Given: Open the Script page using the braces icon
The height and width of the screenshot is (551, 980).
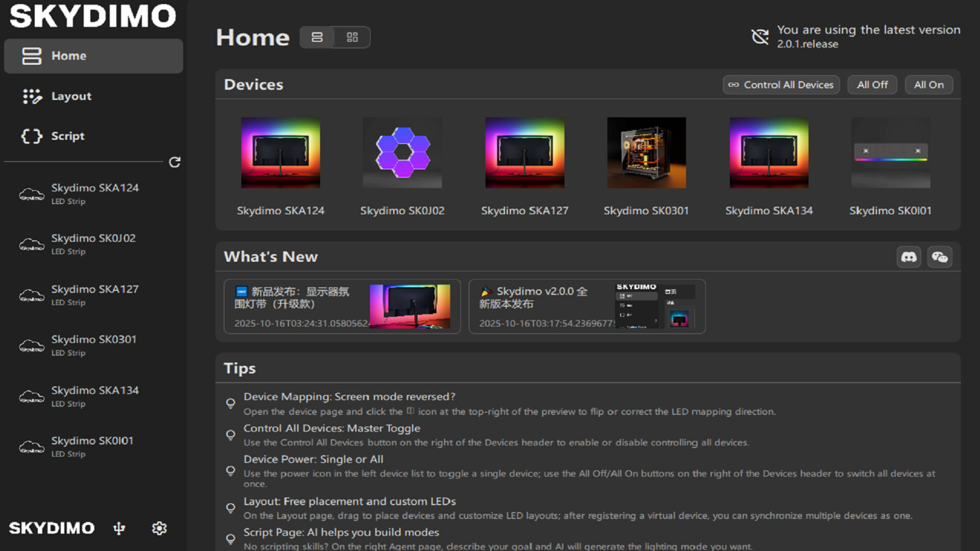Looking at the screenshot, I should pyautogui.click(x=31, y=136).
